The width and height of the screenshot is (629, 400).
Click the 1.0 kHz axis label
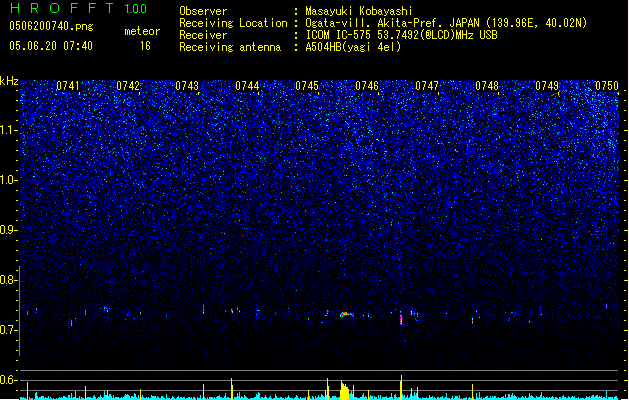coord(9,180)
